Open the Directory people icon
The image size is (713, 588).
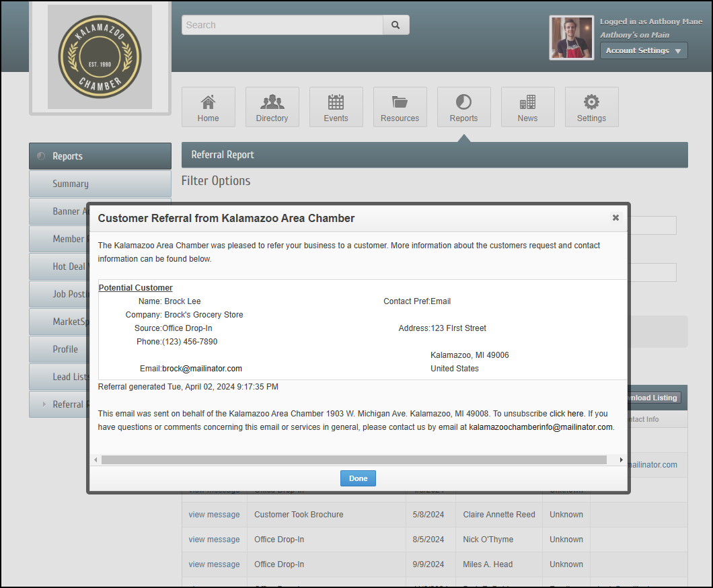[272, 102]
